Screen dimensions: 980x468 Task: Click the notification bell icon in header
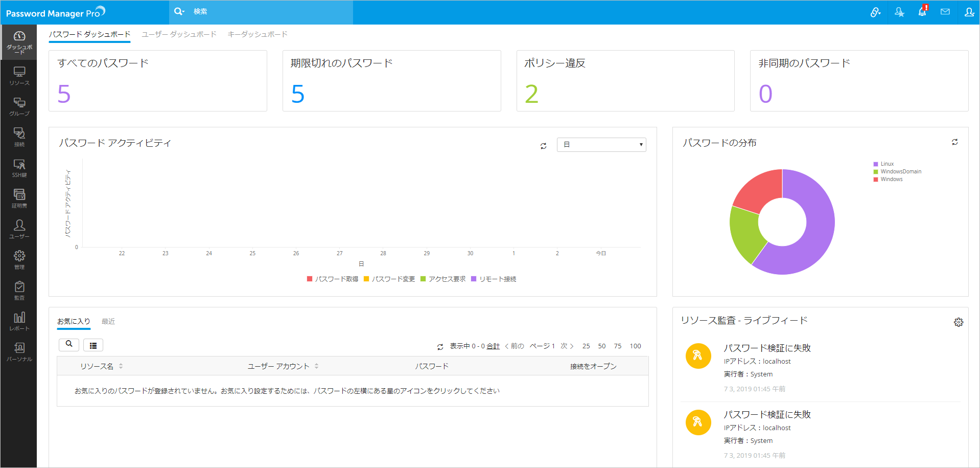point(922,12)
